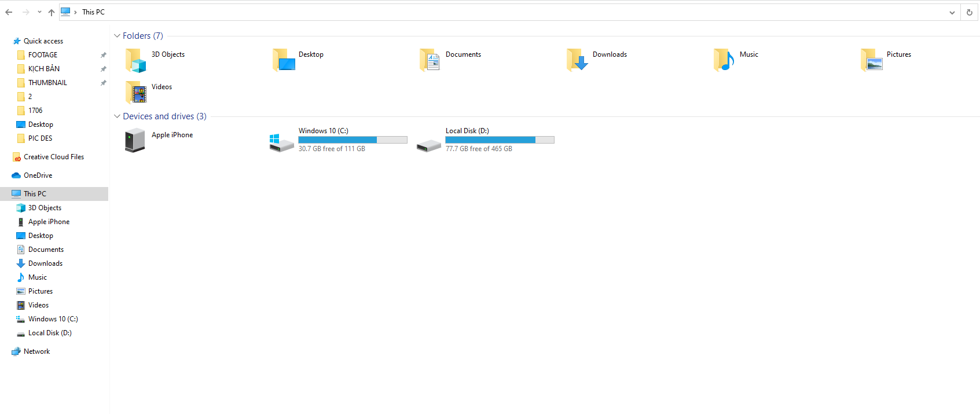Collapse the Folders (7) group

click(117, 36)
